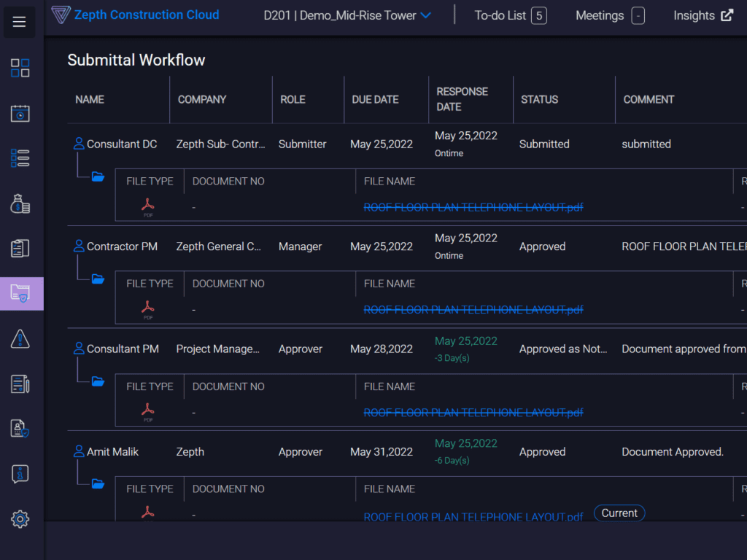Click the info speech bubble sidebar icon
747x560 pixels.
[20, 474]
